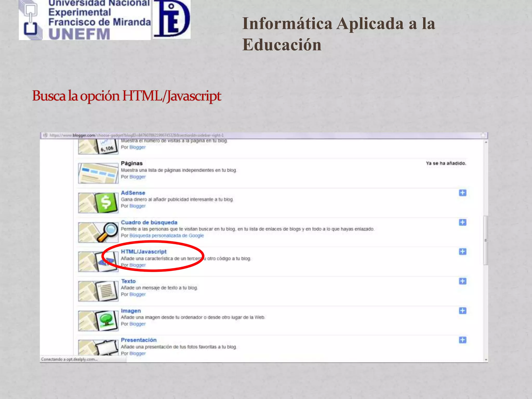Select the Texto gadget thumbnail
Viewport: 532px width, 399px height.
point(98,291)
